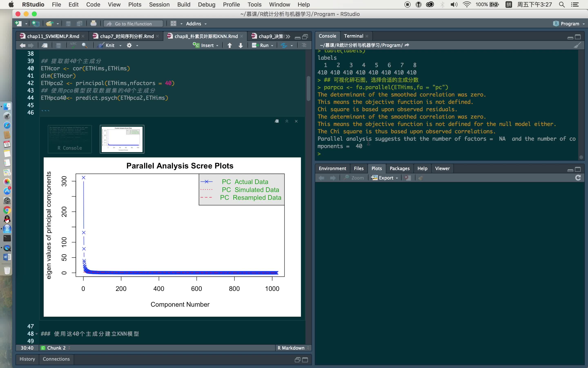
Task: Open the Plots menu in menu bar
Action: [x=135, y=5]
